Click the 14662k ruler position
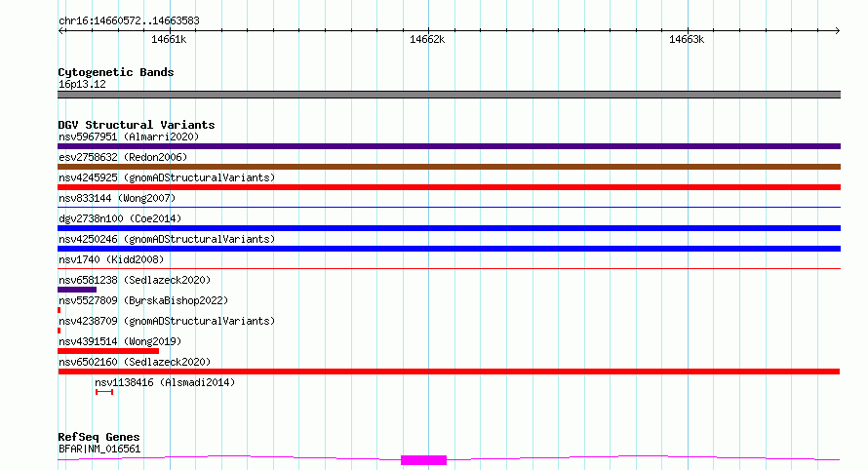The height and width of the screenshot is (470, 868). coord(427,39)
